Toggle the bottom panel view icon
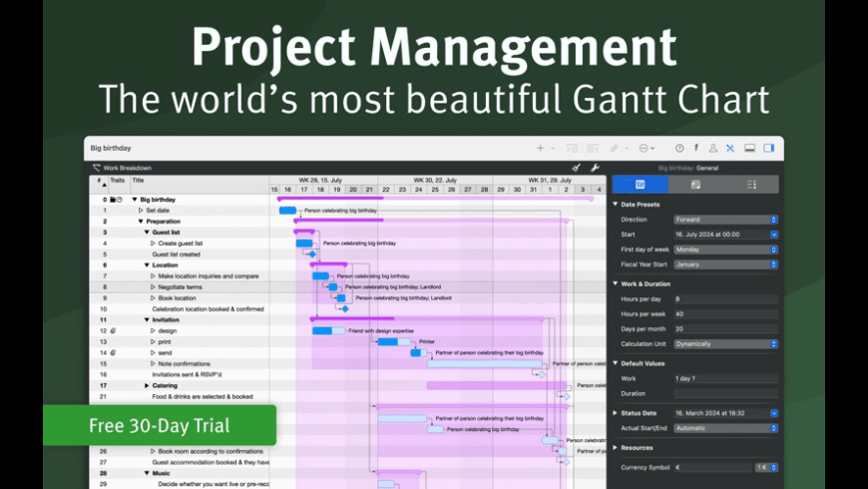Viewport: 868px width, 489px height. click(749, 148)
